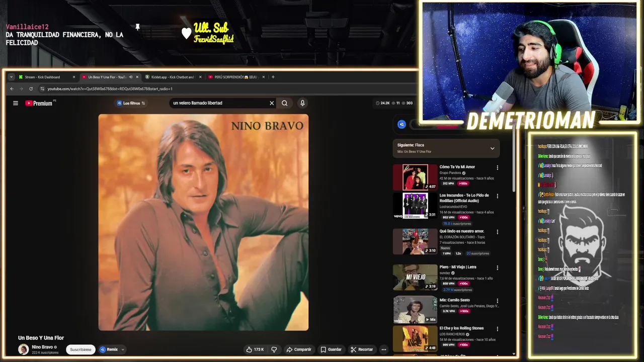Open Grupo Pandora channel link
Image resolution: width=644 pixels, height=362 pixels.
tap(450, 173)
